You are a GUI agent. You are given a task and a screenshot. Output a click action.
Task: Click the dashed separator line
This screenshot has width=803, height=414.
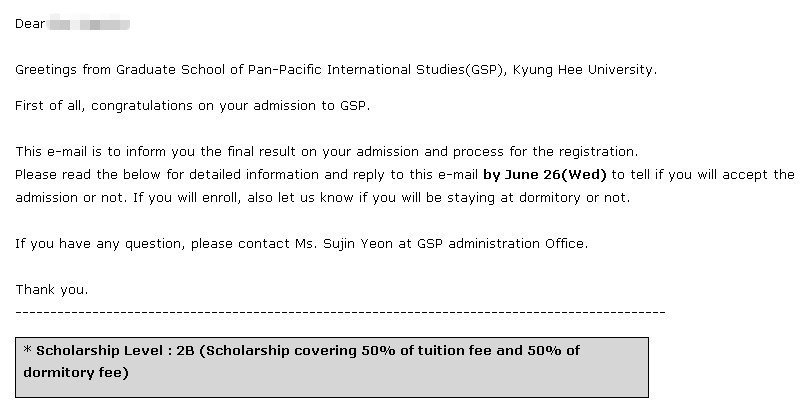click(341, 312)
